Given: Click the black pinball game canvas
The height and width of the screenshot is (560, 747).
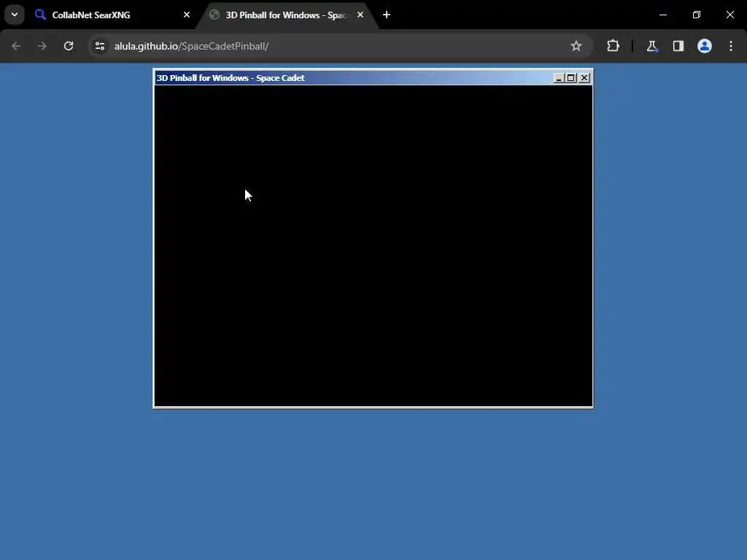Looking at the screenshot, I should [x=373, y=246].
